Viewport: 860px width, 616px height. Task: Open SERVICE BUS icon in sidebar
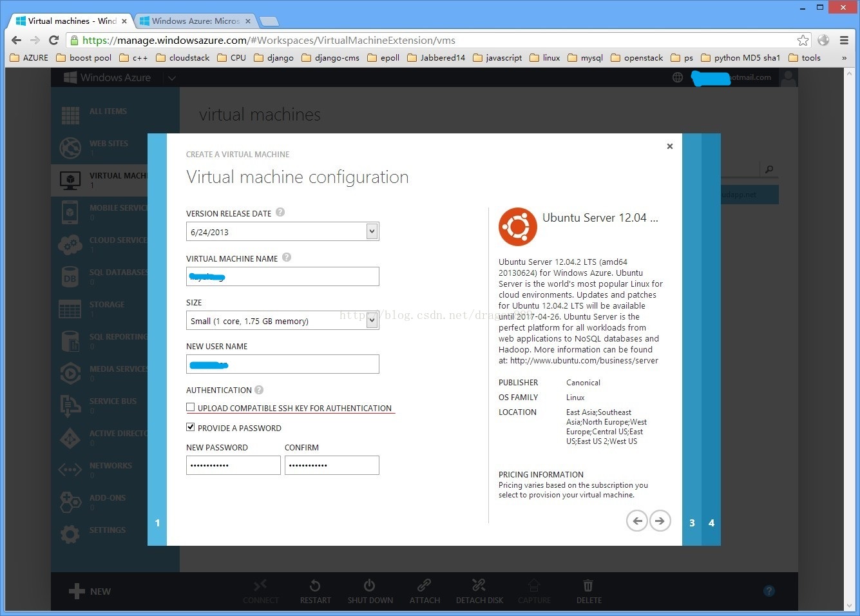tap(70, 406)
